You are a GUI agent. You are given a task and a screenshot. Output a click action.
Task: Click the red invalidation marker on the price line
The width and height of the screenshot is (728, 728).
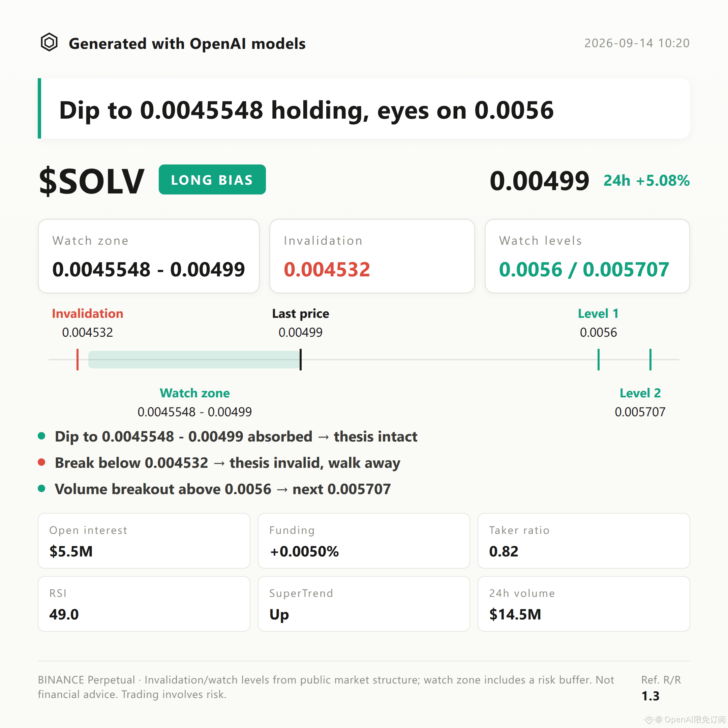click(x=78, y=360)
